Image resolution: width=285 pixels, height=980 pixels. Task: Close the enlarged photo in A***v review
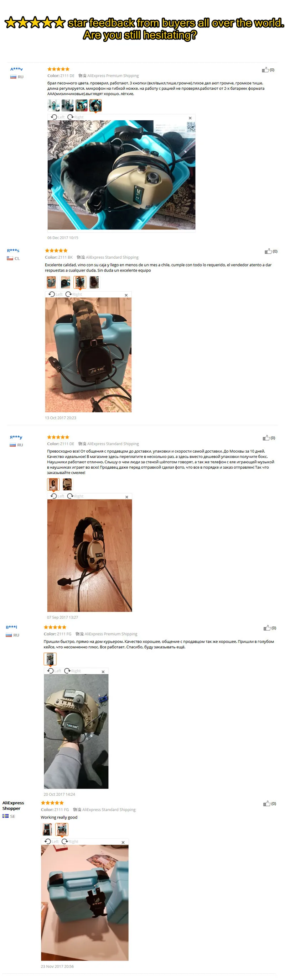point(190,118)
